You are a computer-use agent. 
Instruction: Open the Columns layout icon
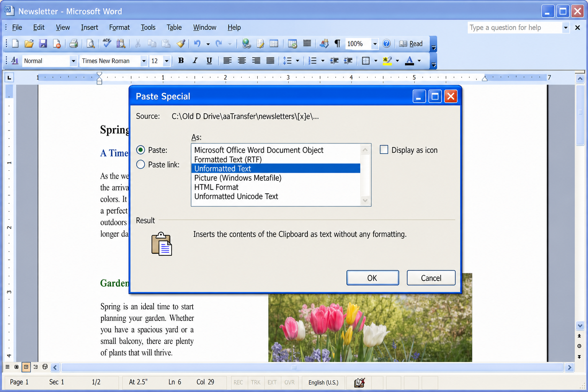point(307,43)
